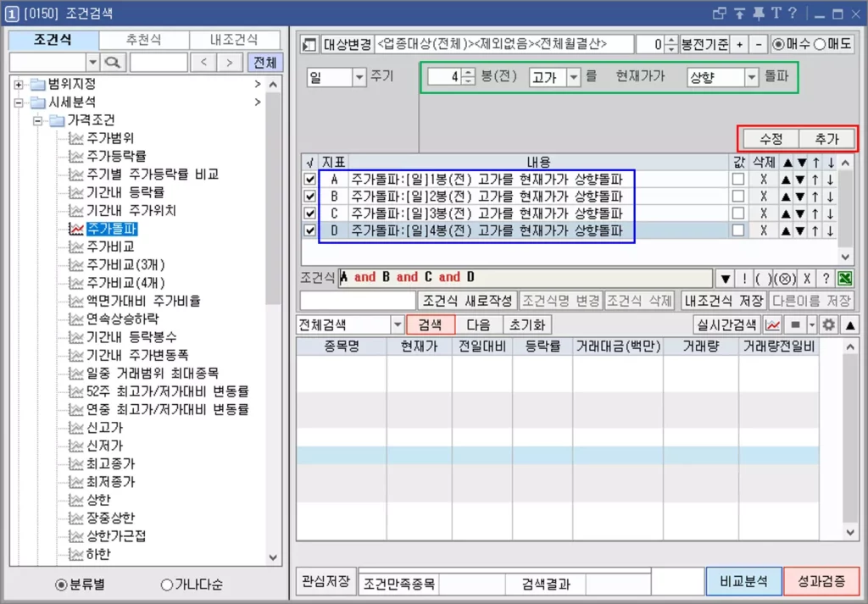Select the 조건식 tab

[x=53, y=40]
